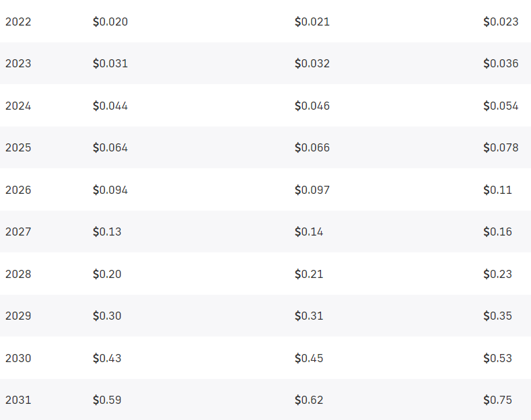Image resolution: width=531 pixels, height=420 pixels.
Task: Select the 2022 year cell
Action: (18, 22)
